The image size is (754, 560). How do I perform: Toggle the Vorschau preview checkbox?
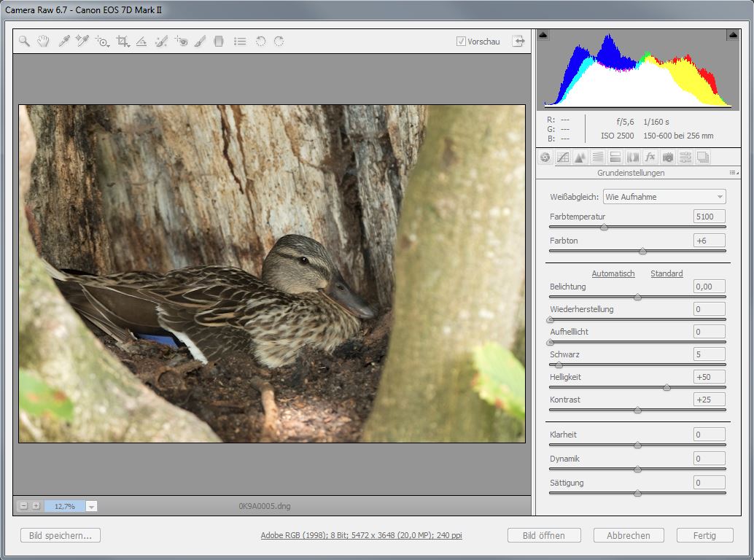(x=461, y=42)
